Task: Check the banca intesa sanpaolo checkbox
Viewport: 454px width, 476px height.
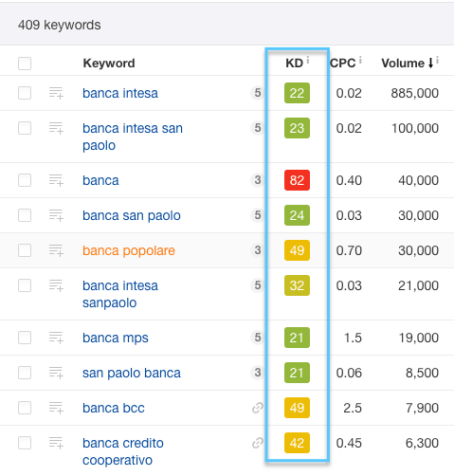Action: (25, 285)
